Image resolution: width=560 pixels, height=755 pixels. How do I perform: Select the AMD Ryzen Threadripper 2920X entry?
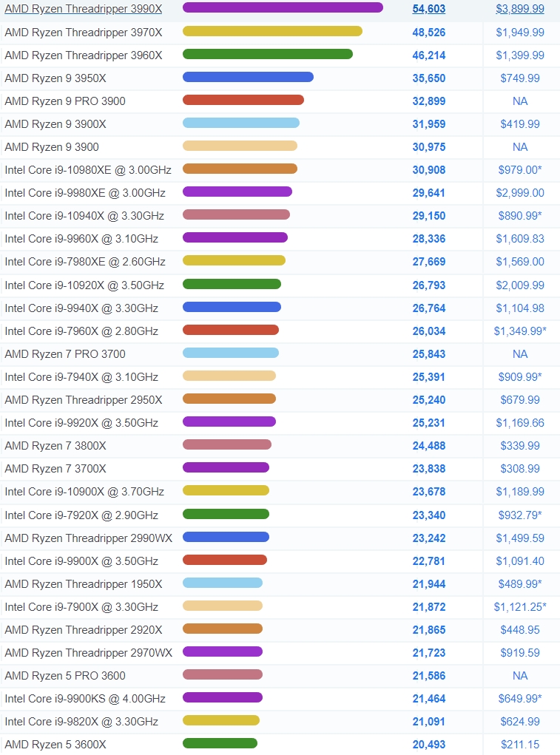(84, 630)
